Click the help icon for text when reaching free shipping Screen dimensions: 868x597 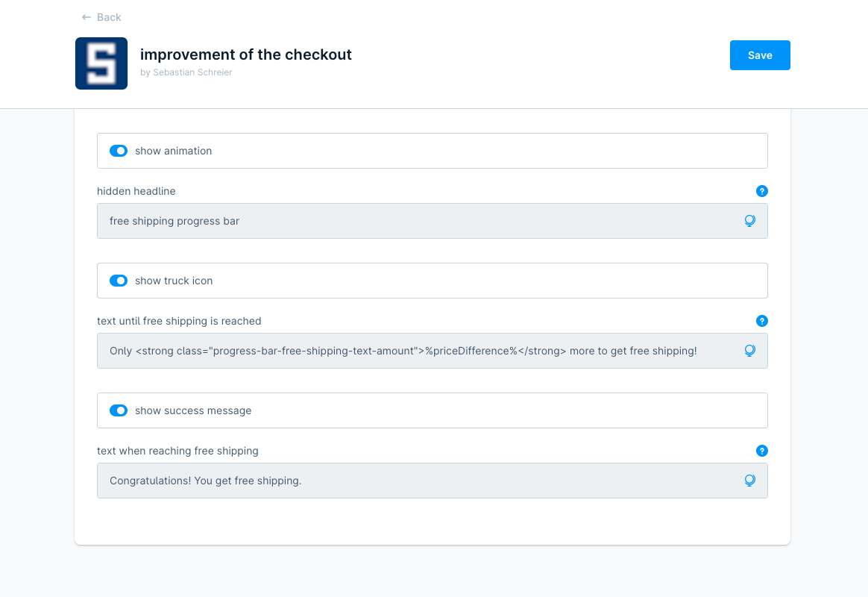click(761, 451)
